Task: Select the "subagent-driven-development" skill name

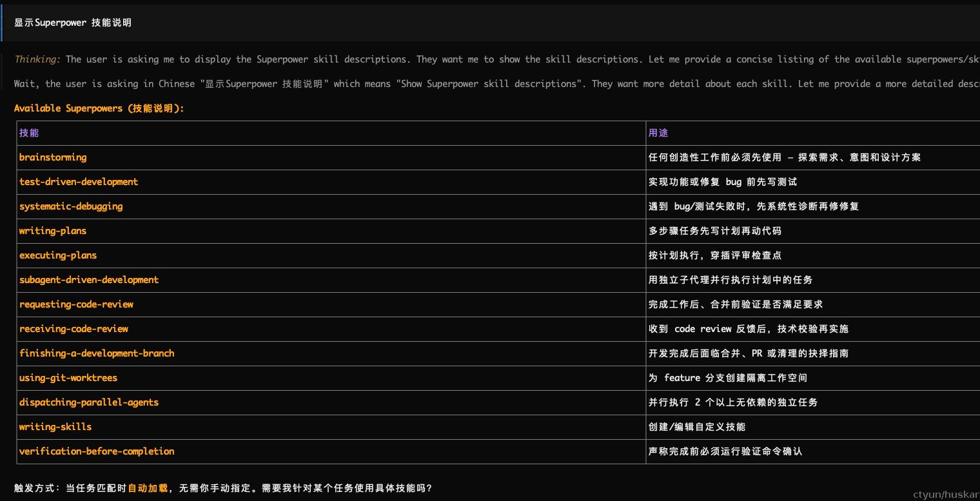Action: pyautogui.click(x=89, y=280)
